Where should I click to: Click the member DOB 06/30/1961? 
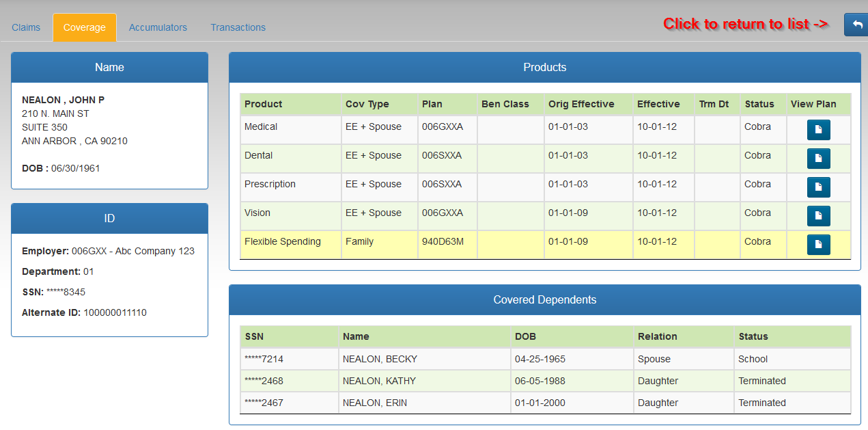click(61, 168)
